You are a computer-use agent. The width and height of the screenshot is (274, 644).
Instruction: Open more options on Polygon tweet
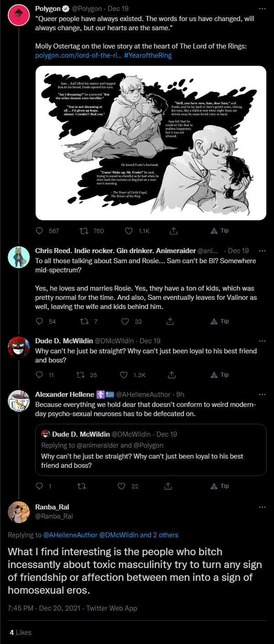tap(262, 9)
